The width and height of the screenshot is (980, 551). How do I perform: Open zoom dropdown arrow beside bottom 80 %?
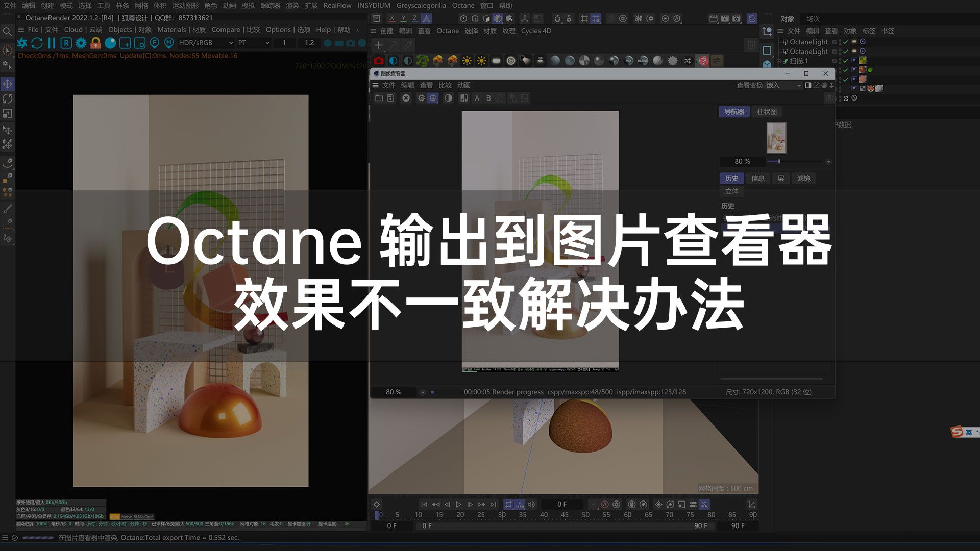(423, 392)
